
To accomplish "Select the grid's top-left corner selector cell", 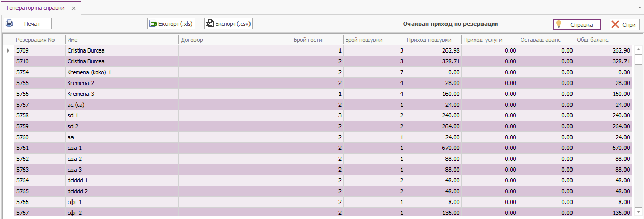I will pyautogui.click(x=8, y=40).
